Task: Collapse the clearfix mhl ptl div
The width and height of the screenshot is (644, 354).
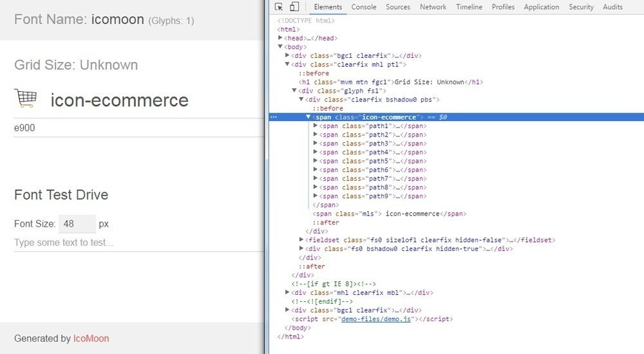Action: pyautogui.click(x=287, y=64)
